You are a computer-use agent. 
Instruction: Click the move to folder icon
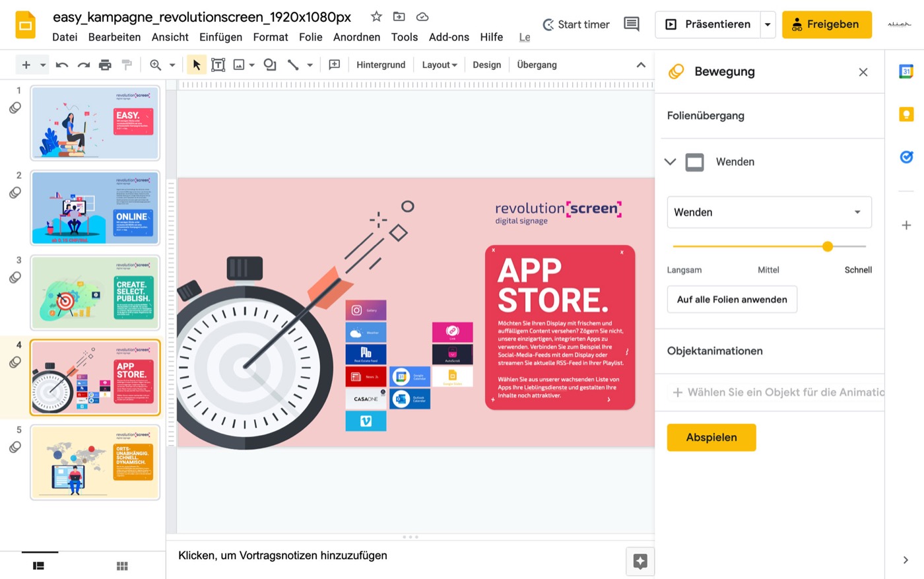coord(399,17)
